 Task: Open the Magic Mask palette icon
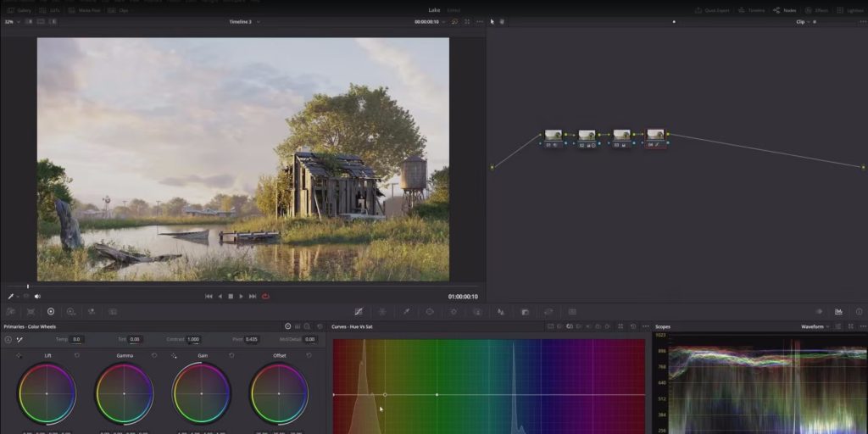(x=477, y=312)
